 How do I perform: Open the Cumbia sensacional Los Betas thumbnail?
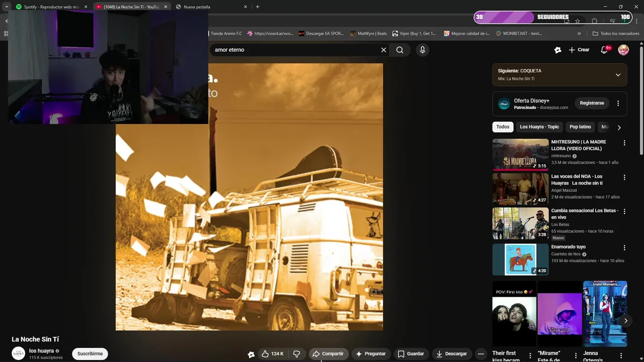click(x=520, y=224)
